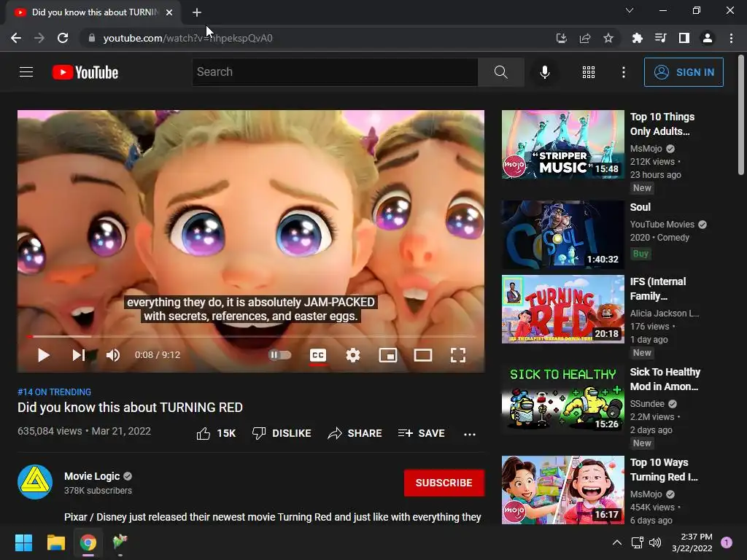Image resolution: width=747 pixels, height=560 pixels.
Task: Subscribe to Movie Logic
Action: click(x=444, y=483)
